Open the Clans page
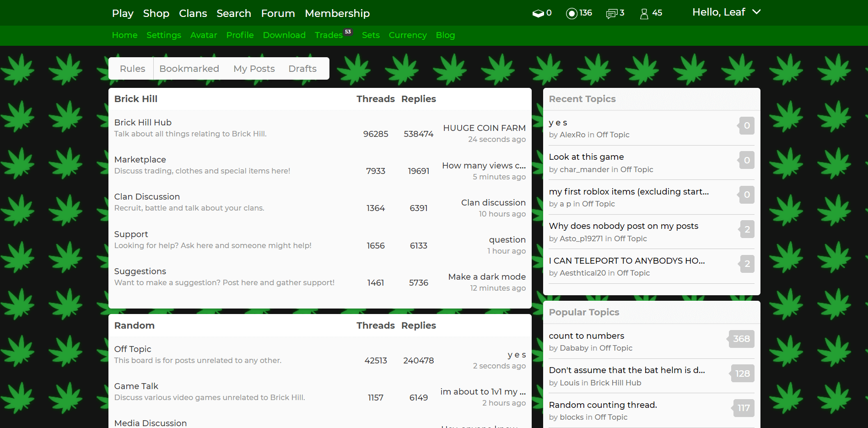 (x=193, y=13)
